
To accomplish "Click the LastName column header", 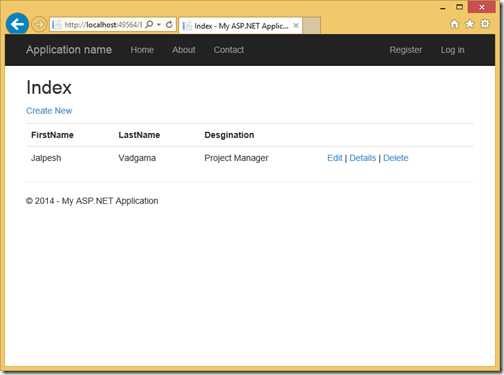I will 139,135.
